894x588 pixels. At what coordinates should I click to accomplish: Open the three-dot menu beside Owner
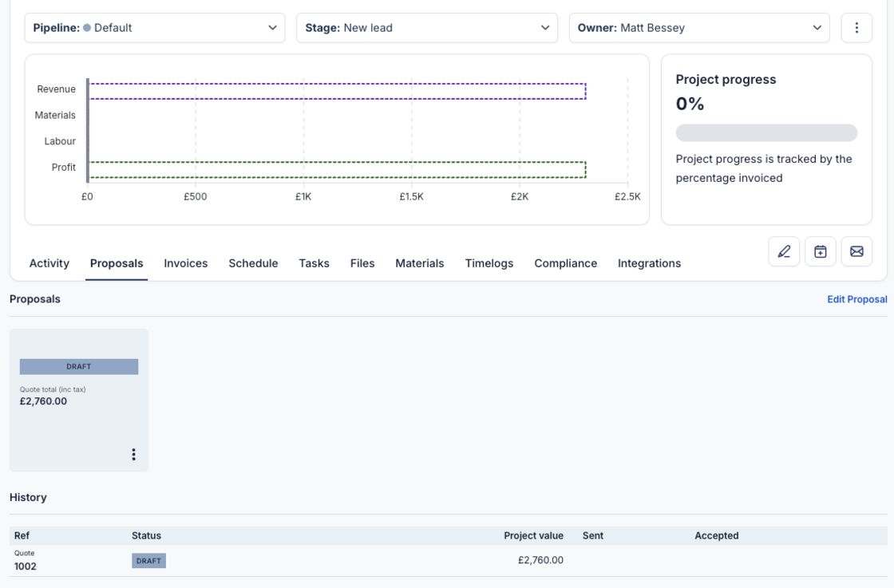click(x=856, y=28)
